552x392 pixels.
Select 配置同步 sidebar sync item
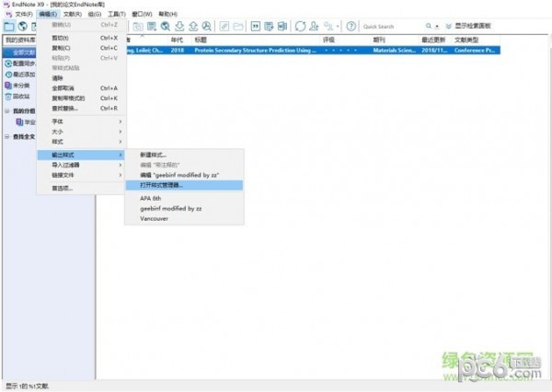[20, 63]
